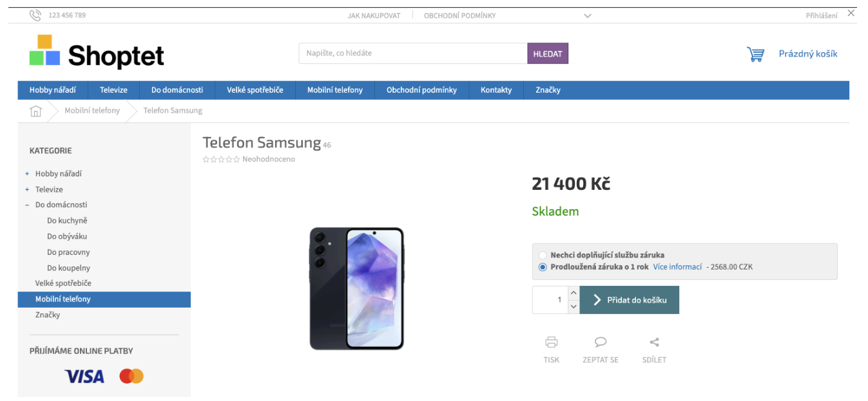
Task: Click the Zeptat se speech bubble icon
Action: (x=601, y=342)
